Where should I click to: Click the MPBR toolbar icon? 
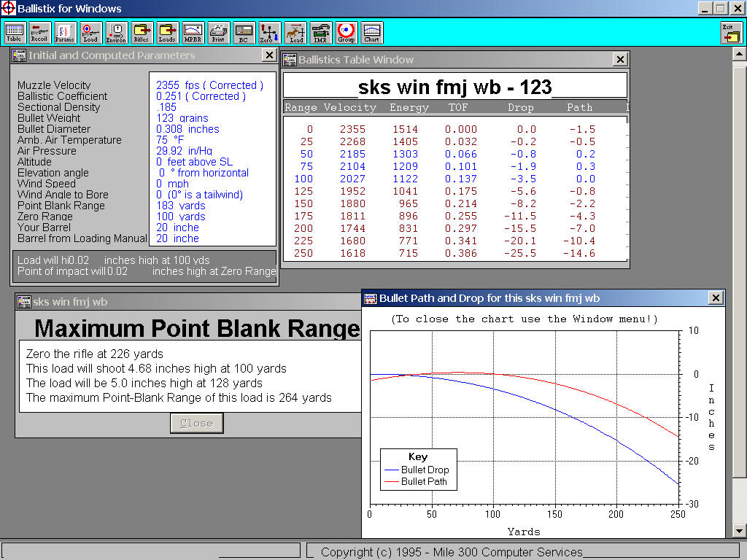click(193, 33)
